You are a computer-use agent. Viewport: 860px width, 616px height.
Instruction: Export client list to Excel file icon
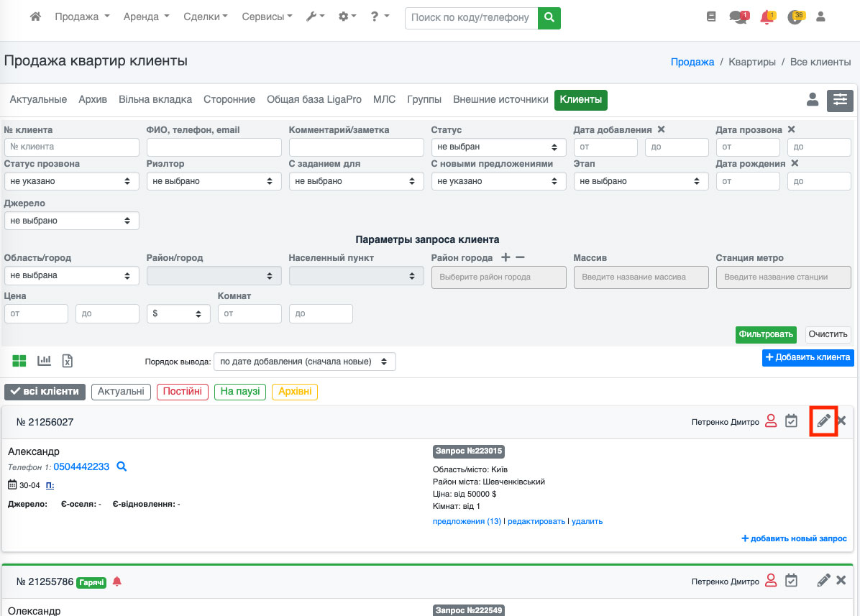[67, 361]
